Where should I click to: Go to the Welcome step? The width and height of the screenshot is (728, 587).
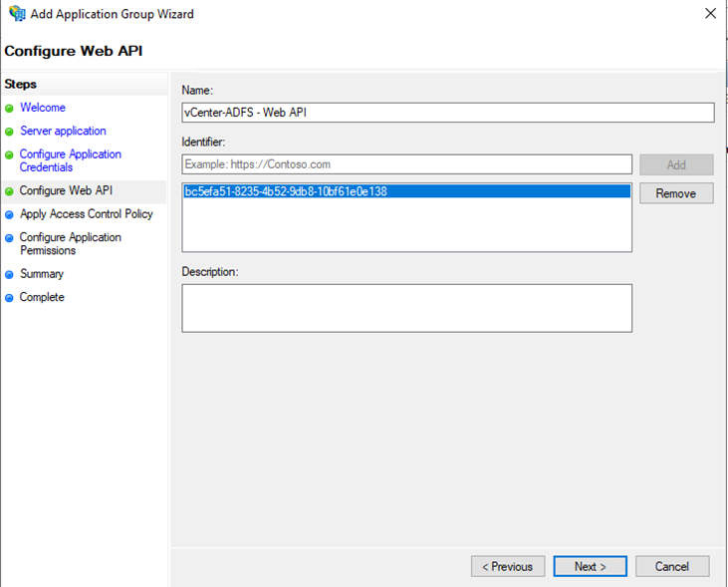pyautogui.click(x=43, y=108)
